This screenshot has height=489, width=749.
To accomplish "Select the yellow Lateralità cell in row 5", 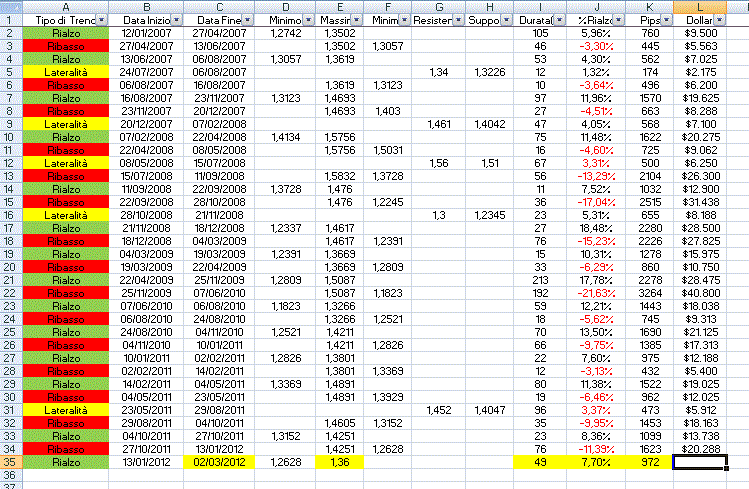I will point(66,72).
